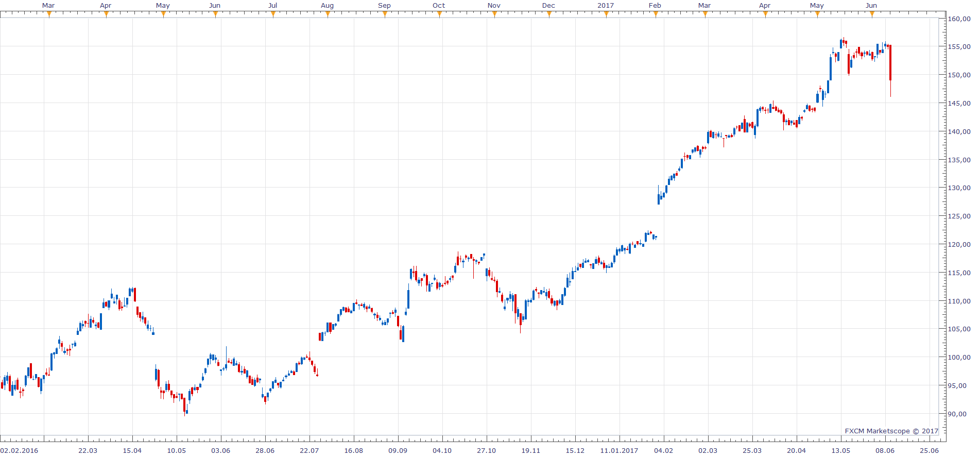Click the 27.10 date label
The height and width of the screenshot is (457, 980).
click(486, 450)
